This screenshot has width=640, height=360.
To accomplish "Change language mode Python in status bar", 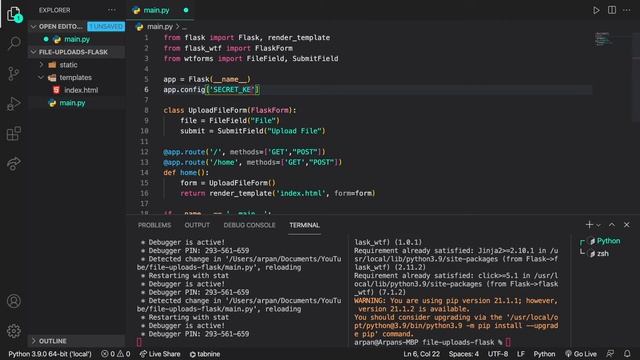I will tap(544, 354).
